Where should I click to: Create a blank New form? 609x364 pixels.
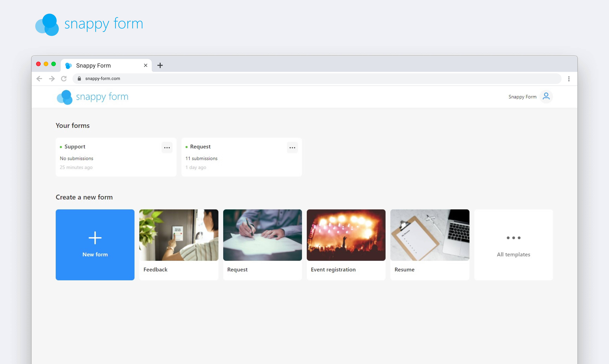pos(95,245)
